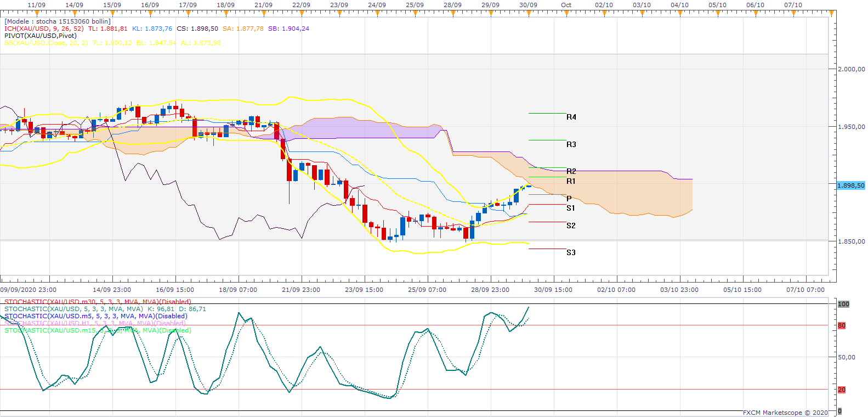Click the 21/09 23:00 time axis label
868x417 pixels.
[301, 290]
